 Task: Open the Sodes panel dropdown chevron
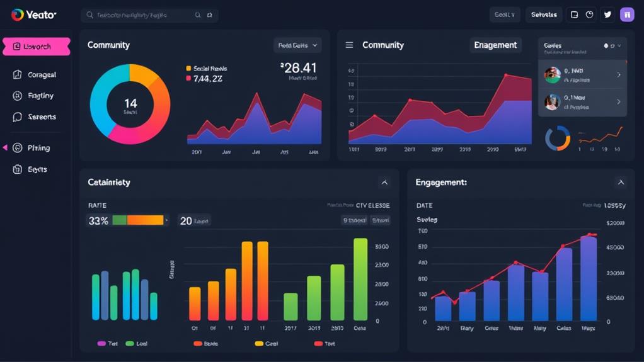click(619, 45)
